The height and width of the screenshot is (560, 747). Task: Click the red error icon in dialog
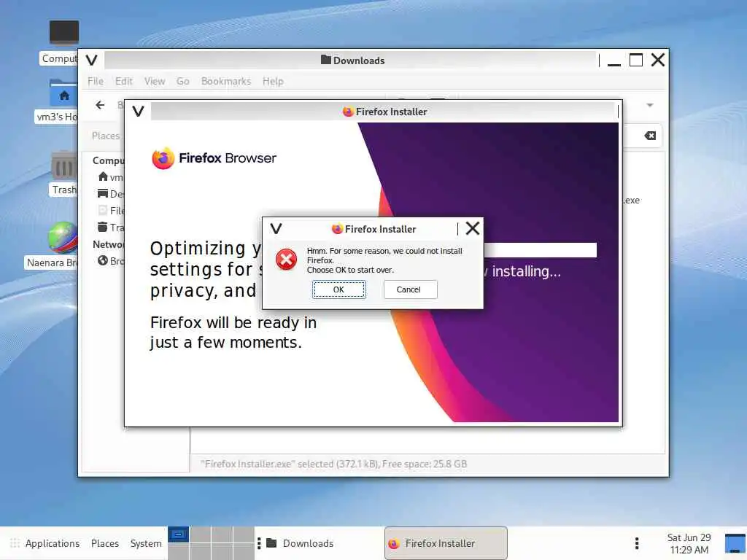coord(286,260)
